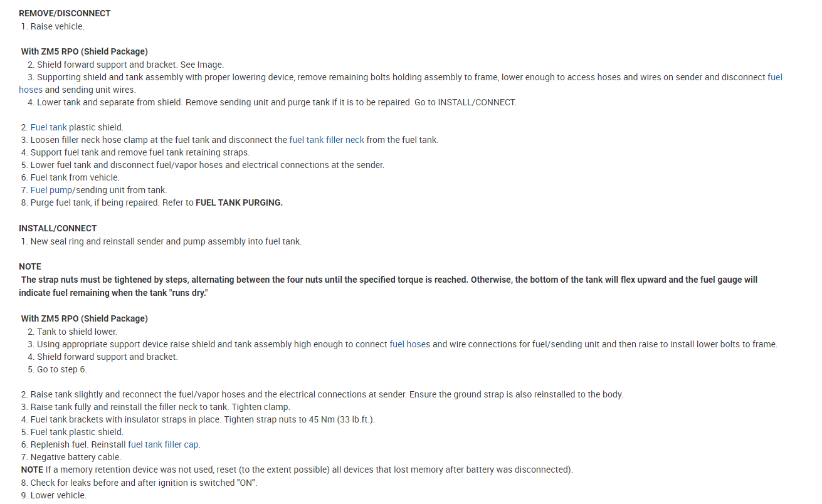This screenshot has height=504, width=822.
Task: Open the "fuel tank filler neck" link
Action: click(x=326, y=140)
